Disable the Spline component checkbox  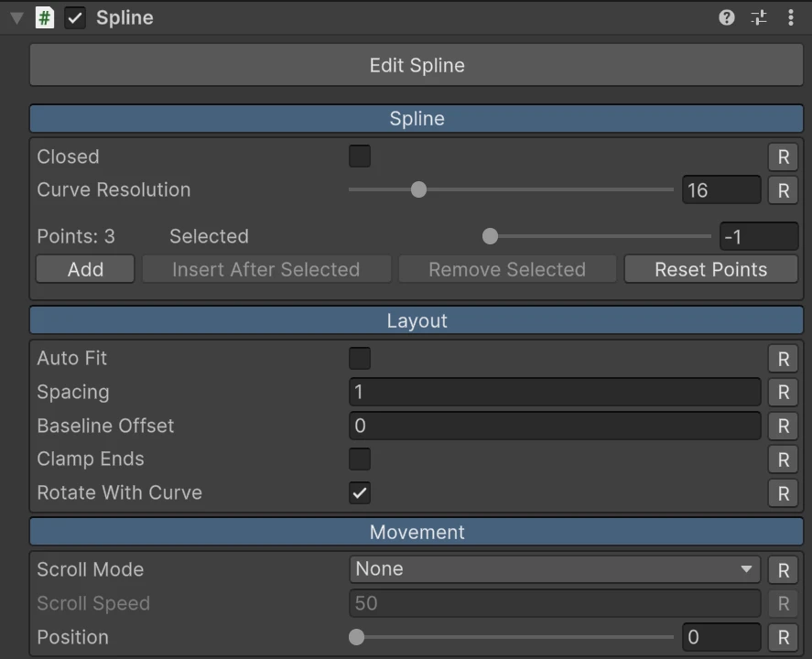pos(75,18)
